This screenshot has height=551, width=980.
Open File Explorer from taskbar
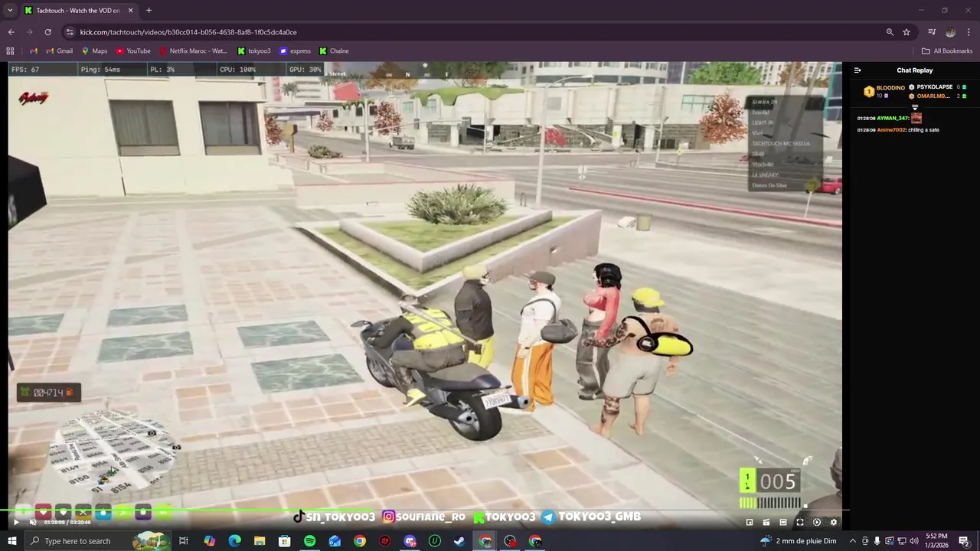pos(260,541)
